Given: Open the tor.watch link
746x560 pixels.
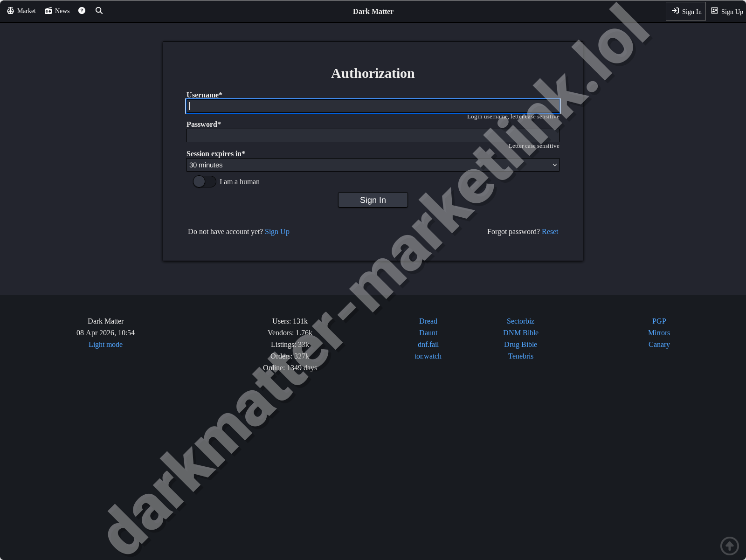Looking at the screenshot, I should (x=428, y=356).
